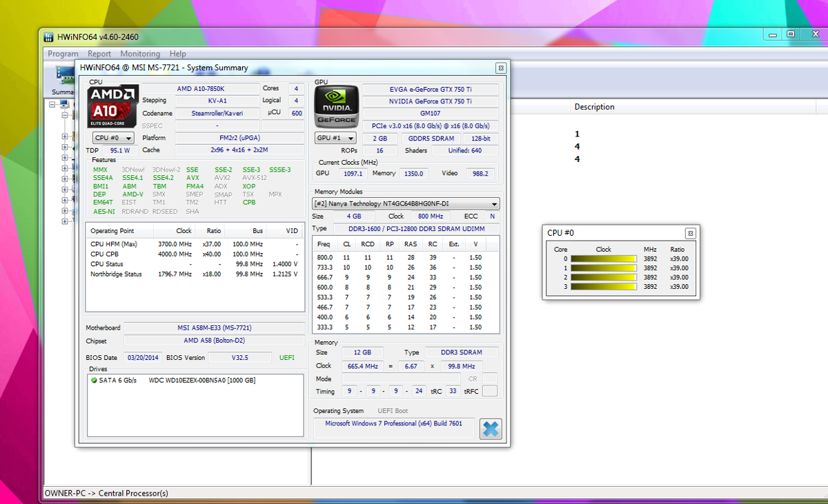Open the Nanya Technology memory module dropdown
The image size is (828, 504).
[406, 204]
